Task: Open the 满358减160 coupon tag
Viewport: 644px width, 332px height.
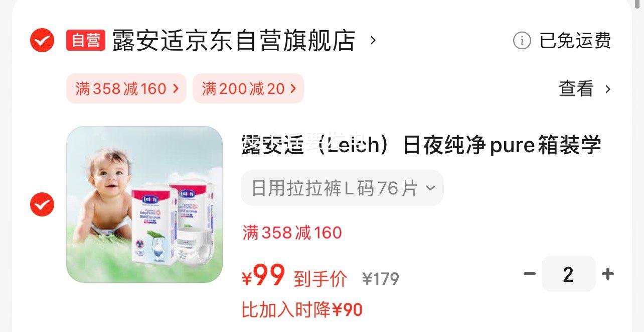Action: [x=126, y=89]
